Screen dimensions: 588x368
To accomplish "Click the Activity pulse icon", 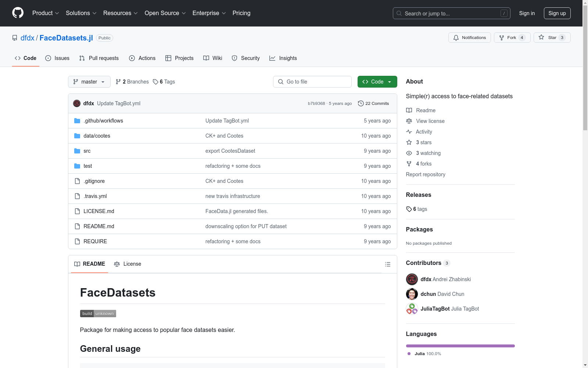I will (x=409, y=132).
